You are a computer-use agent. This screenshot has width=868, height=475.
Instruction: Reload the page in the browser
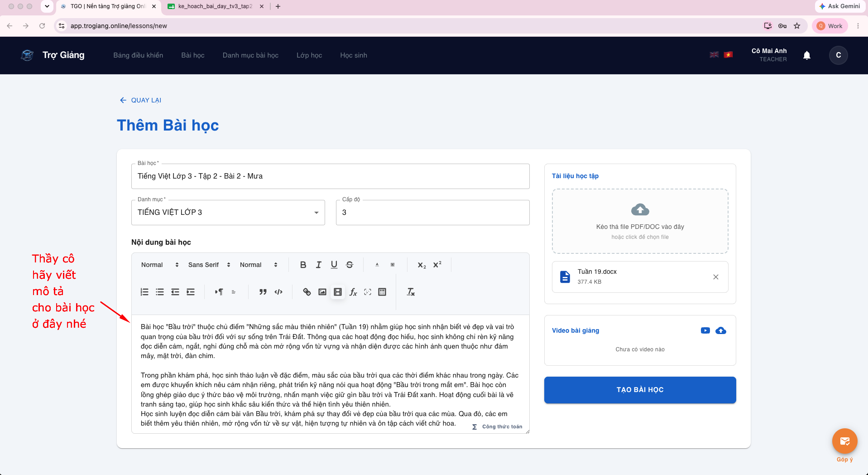42,26
